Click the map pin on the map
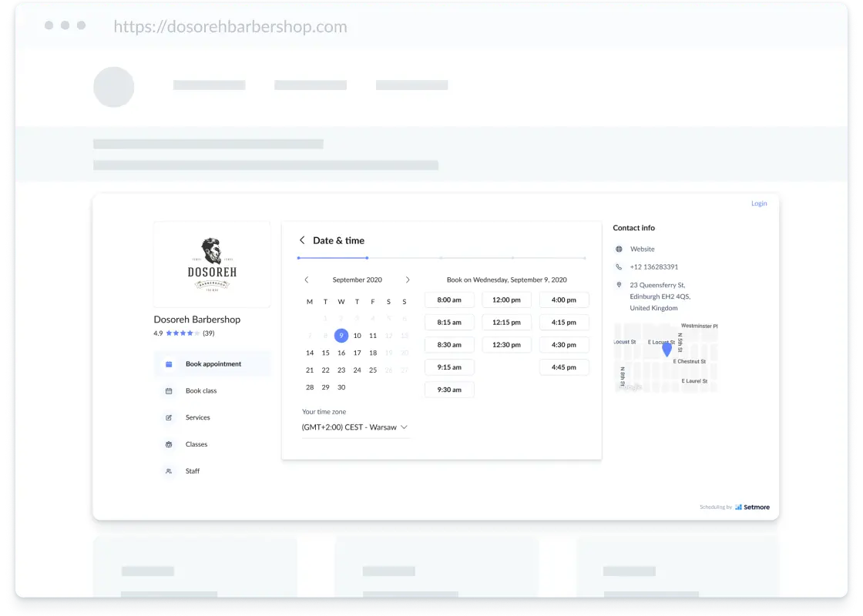863x616 pixels. pos(667,349)
